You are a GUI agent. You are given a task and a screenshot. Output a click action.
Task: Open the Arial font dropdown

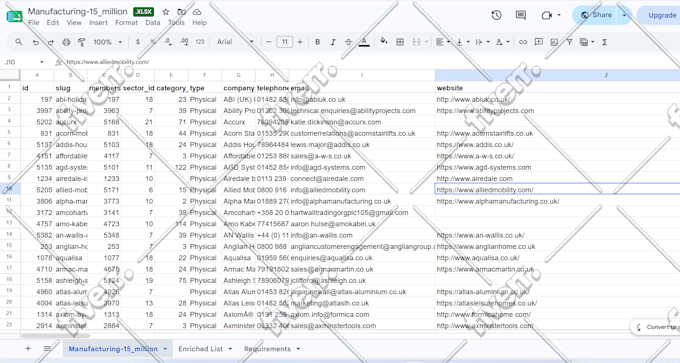coord(235,42)
